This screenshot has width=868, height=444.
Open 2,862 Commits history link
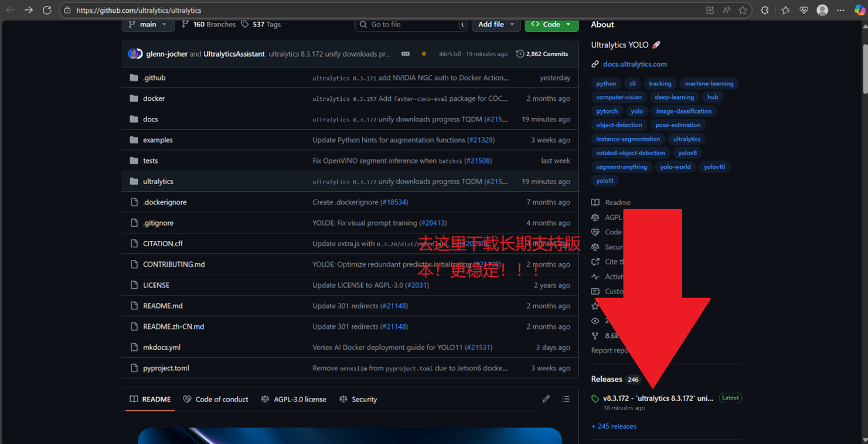point(542,54)
